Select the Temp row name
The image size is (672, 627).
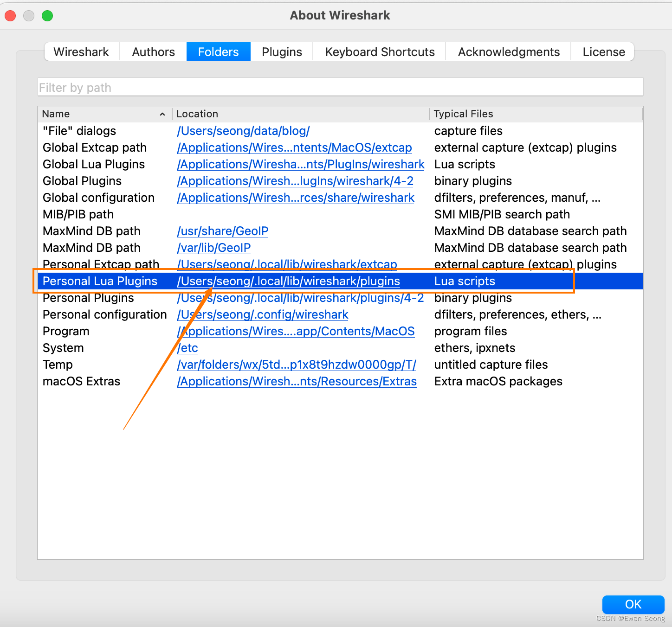58,365
